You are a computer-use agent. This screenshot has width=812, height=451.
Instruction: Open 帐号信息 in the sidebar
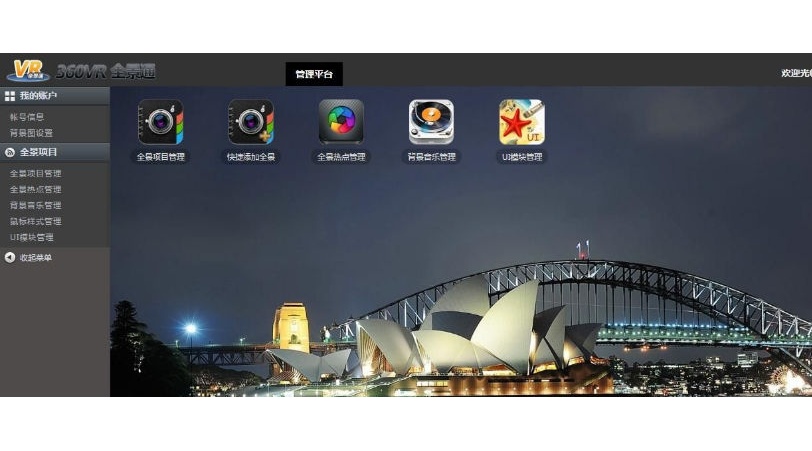click(x=27, y=117)
